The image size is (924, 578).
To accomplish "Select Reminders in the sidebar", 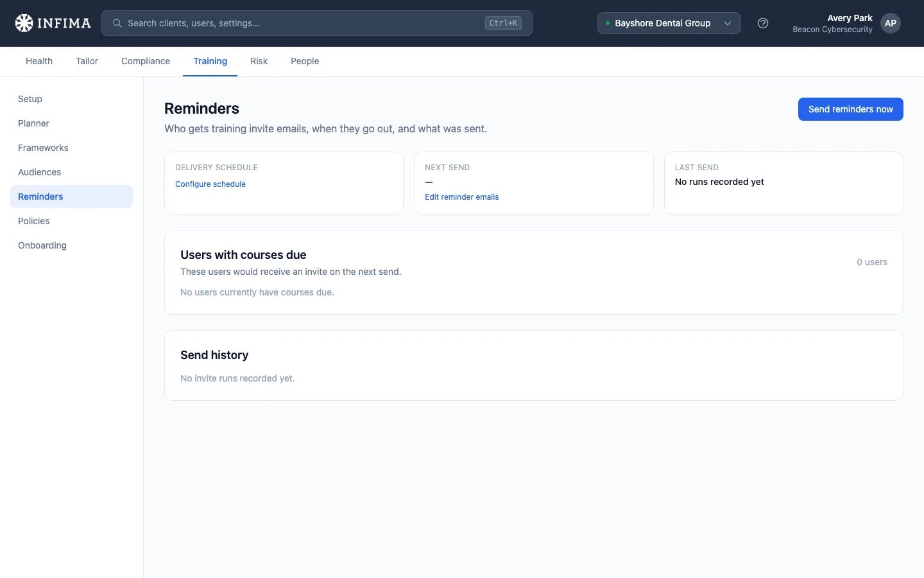I will [71, 197].
